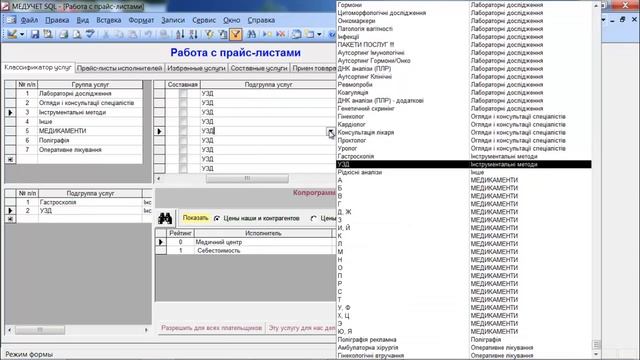Click the Save icon in the toolbar

tap(35, 35)
